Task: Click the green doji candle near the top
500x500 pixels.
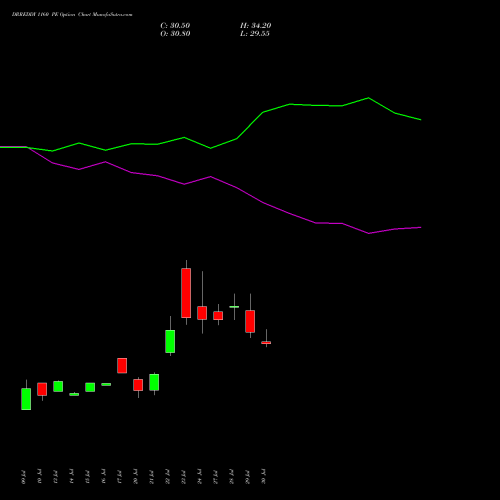Action: pos(234,307)
